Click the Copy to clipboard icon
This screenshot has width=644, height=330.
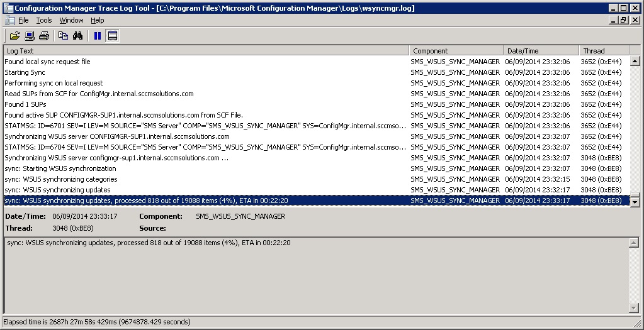click(x=63, y=36)
